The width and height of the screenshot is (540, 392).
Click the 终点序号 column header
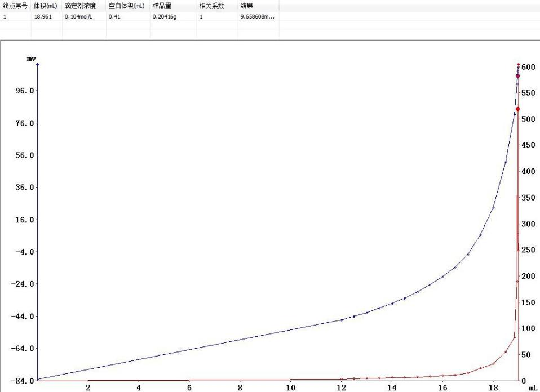[x=15, y=5]
